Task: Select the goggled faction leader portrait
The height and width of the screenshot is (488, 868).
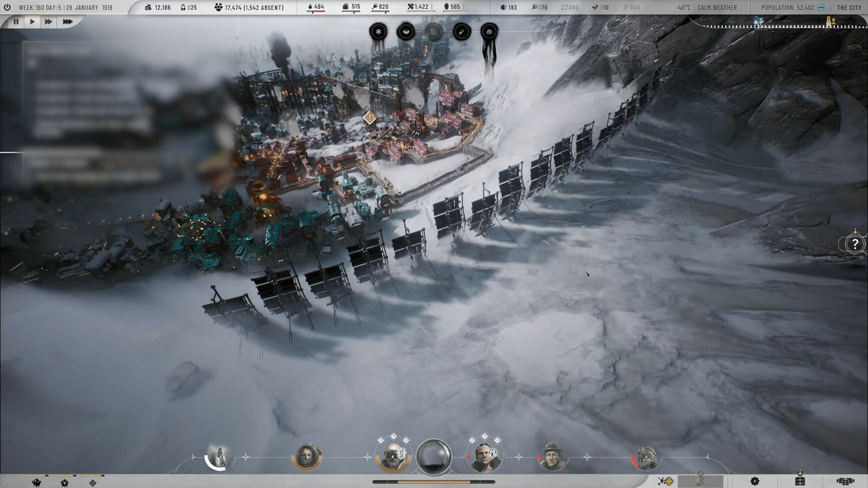Action: [x=393, y=457]
